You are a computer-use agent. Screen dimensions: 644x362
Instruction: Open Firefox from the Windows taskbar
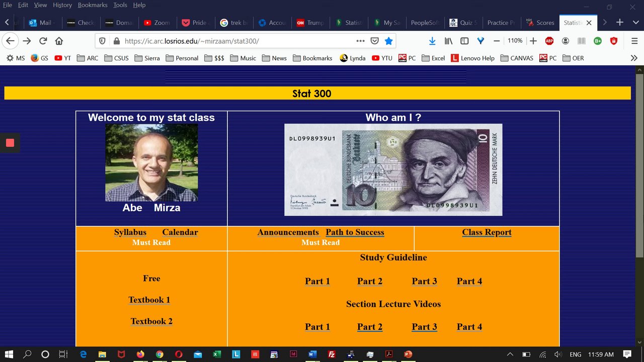click(x=140, y=354)
